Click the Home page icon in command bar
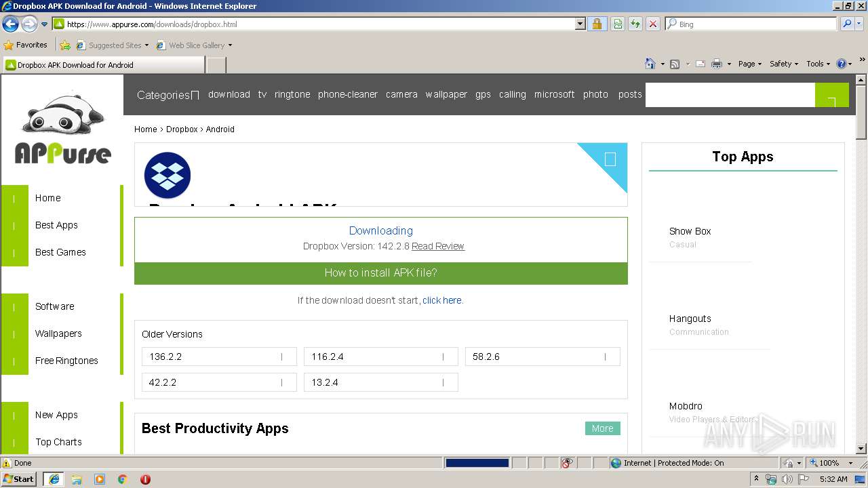This screenshot has height=488, width=868. pyautogui.click(x=650, y=64)
